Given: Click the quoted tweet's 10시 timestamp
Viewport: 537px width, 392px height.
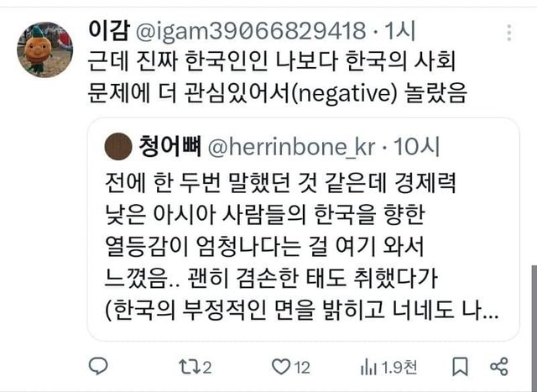Looking at the screenshot, I should [x=416, y=147].
